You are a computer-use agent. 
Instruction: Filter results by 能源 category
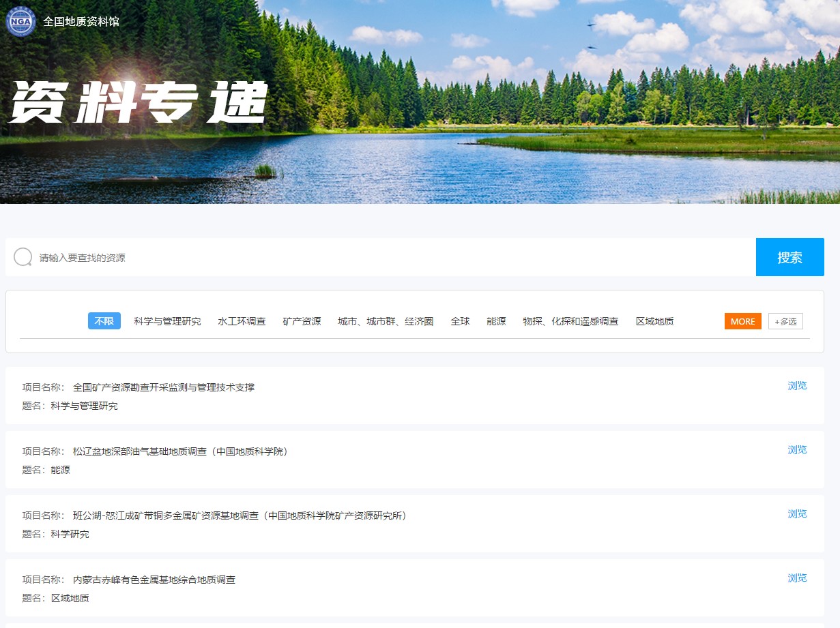pos(496,321)
